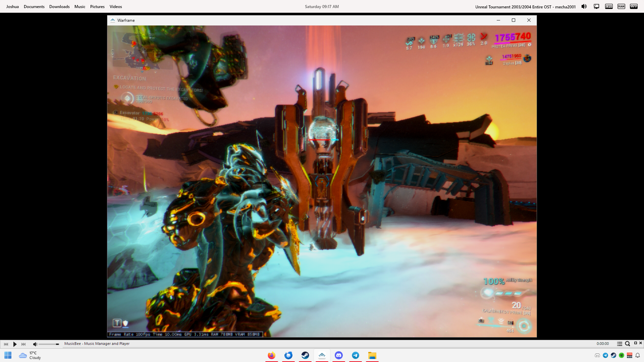This screenshot has width=644, height=362.
Task: Open the volume speaker icon in top bar
Action: [584, 6]
